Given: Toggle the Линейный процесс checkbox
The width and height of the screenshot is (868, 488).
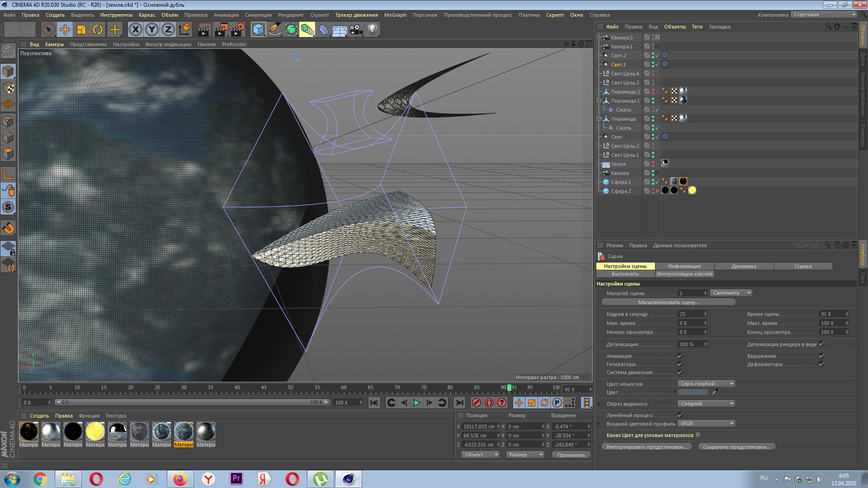Looking at the screenshot, I should [x=680, y=415].
